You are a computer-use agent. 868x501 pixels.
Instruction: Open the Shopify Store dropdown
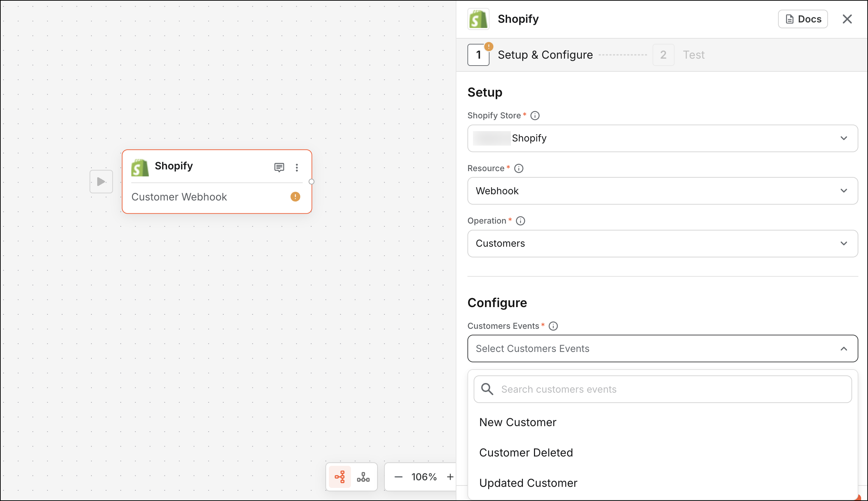663,138
